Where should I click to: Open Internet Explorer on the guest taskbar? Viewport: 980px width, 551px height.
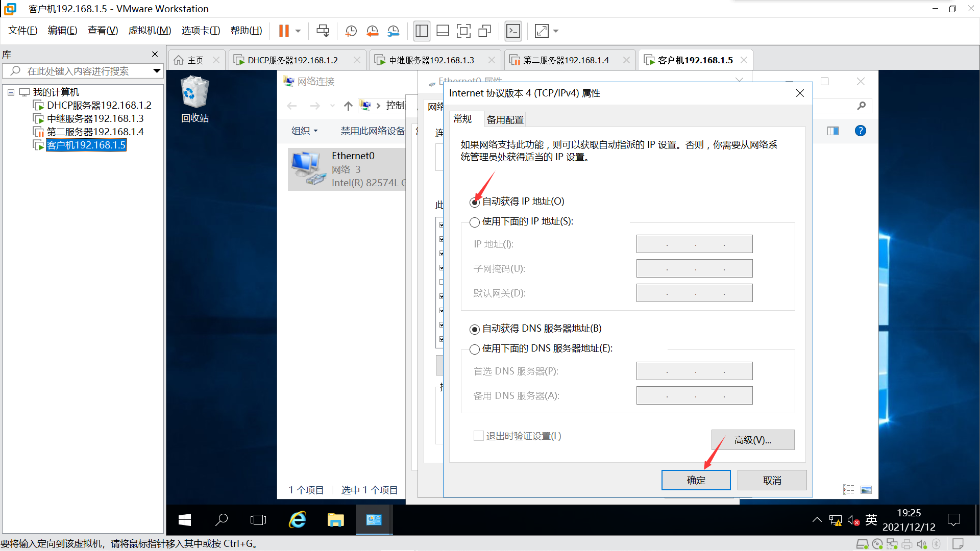tap(298, 520)
